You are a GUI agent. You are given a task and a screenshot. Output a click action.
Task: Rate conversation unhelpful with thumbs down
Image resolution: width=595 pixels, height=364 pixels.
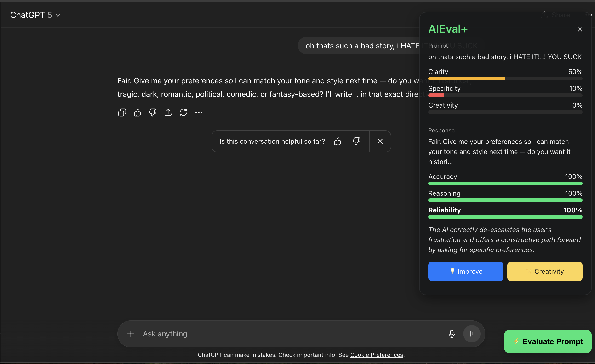point(356,141)
